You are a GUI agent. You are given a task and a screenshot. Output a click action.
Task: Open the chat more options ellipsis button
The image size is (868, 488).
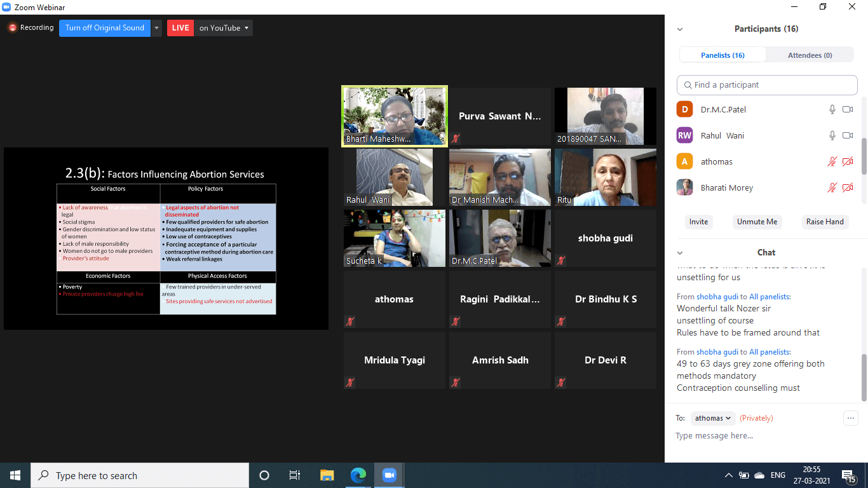pyautogui.click(x=850, y=418)
